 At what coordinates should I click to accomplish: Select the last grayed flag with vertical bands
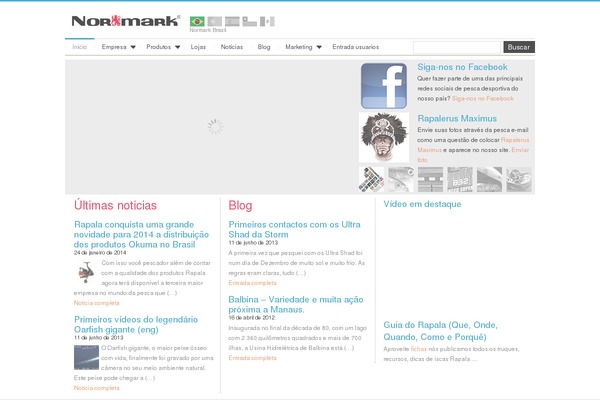point(267,21)
